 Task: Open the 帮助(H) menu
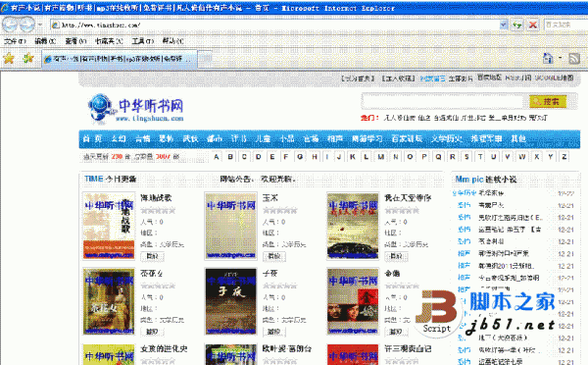point(172,41)
